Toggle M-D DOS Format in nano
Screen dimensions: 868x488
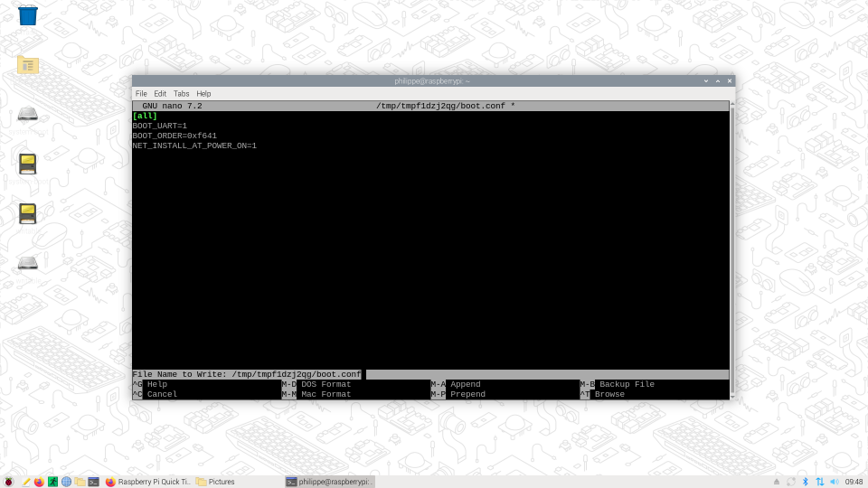click(x=316, y=385)
